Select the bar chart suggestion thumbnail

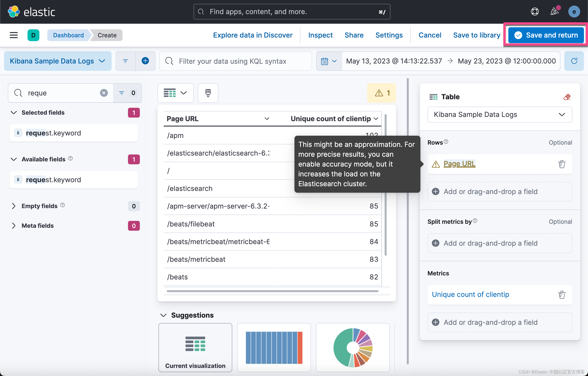(x=274, y=347)
